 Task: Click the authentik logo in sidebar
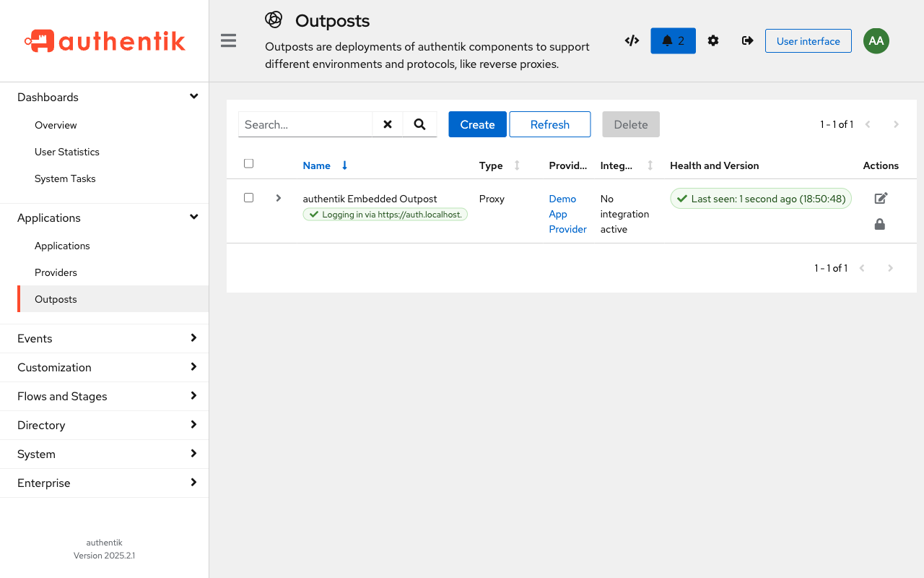[x=105, y=41]
